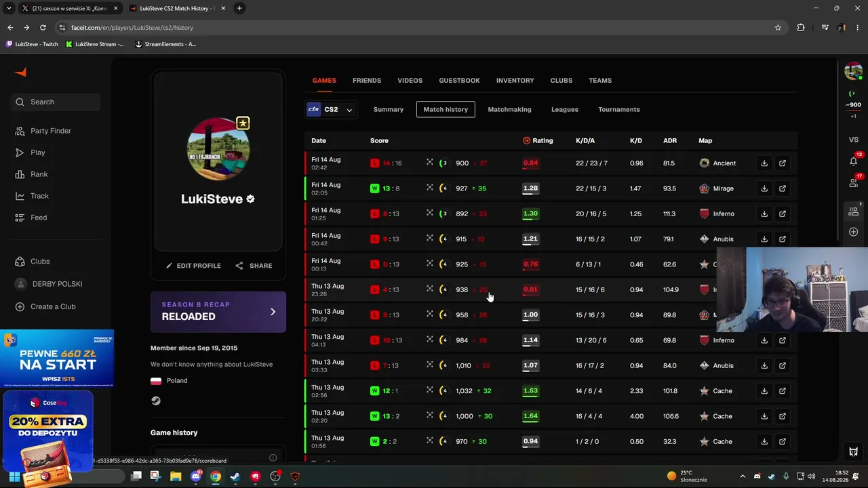
Task: Open the Guestbook tab
Action: [x=459, y=81]
